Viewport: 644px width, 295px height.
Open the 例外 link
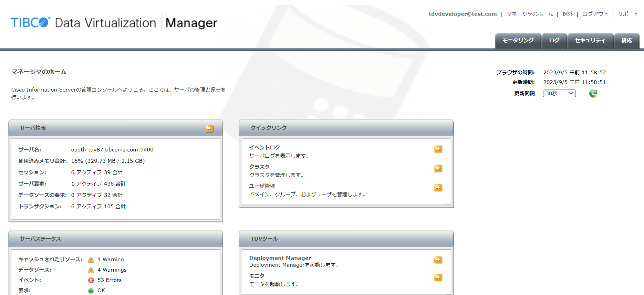coord(568,14)
